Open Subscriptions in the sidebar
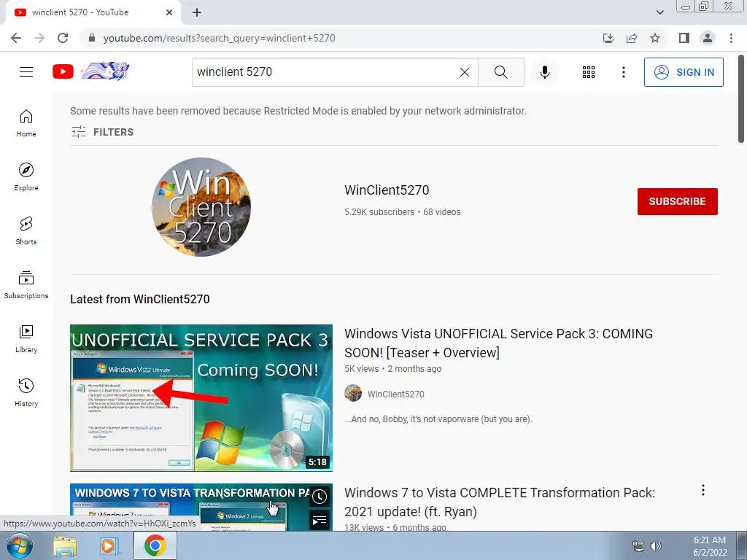Image resolution: width=747 pixels, height=560 pixels. 26,285
